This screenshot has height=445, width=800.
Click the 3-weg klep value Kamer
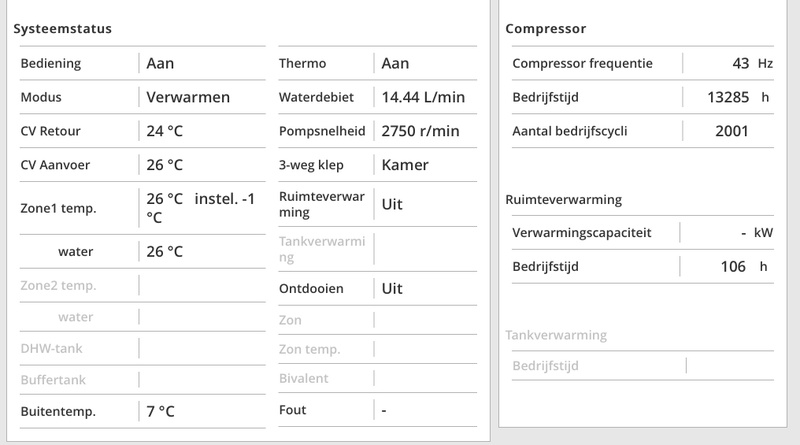(405, 165)
